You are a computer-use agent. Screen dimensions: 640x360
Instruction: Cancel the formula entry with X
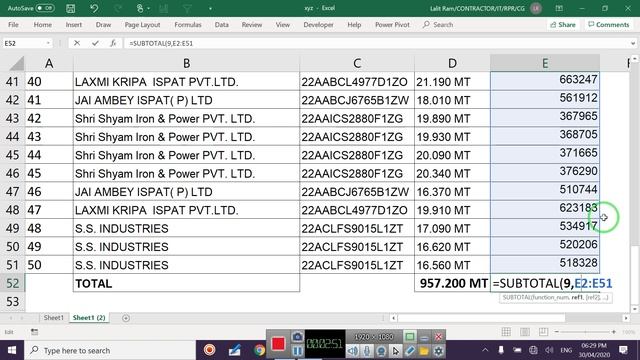click(x=77, y=43)
